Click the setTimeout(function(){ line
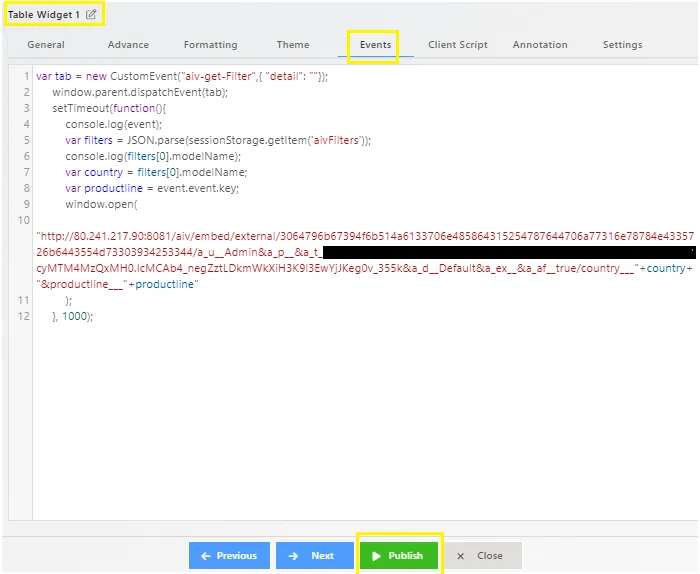700x574 pixels. pos(109,108)
